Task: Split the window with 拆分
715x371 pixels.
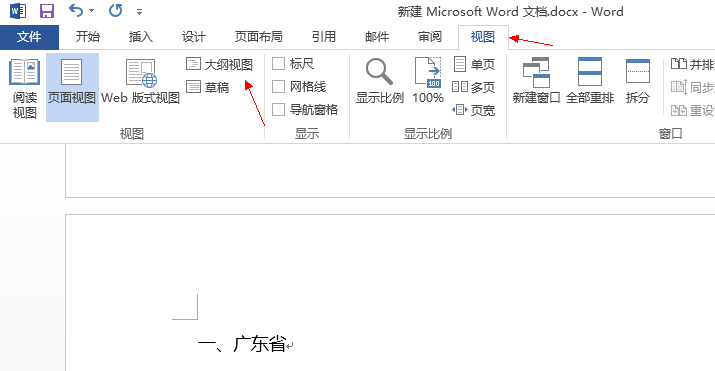Action: tap(637, 81)
